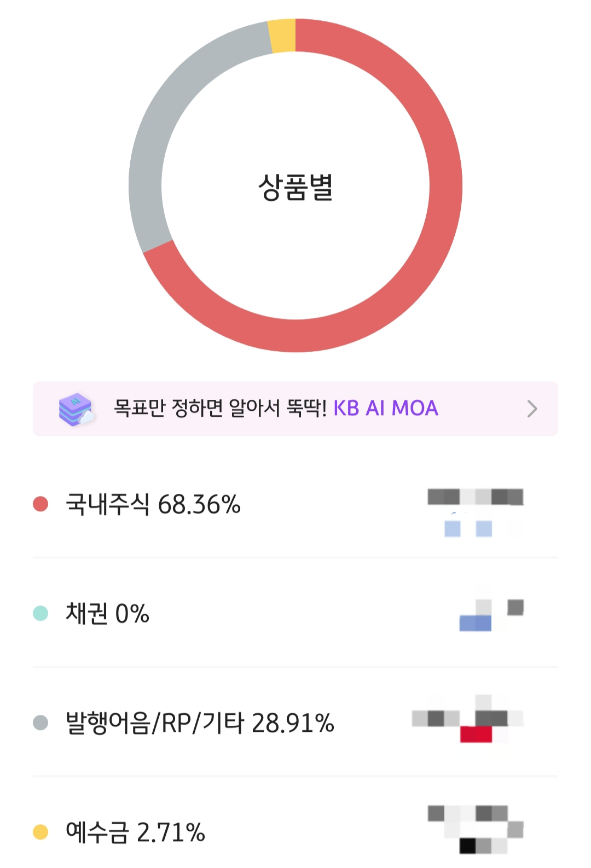Tap the blurred amount beside 발행어음/RP/기타

coord(468,719)
